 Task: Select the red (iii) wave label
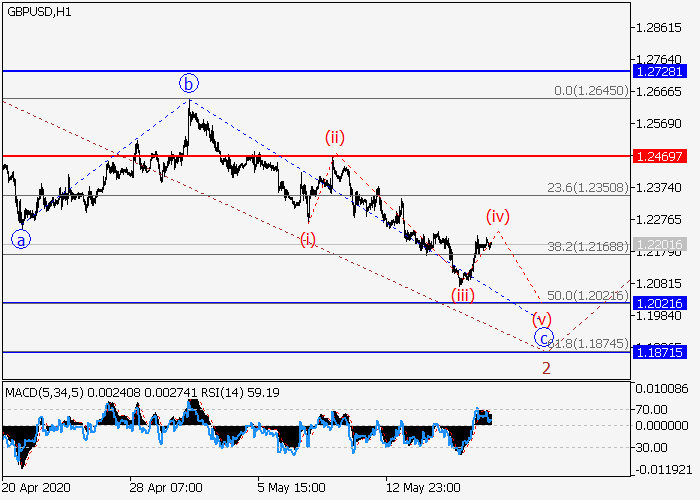(462, 295)
